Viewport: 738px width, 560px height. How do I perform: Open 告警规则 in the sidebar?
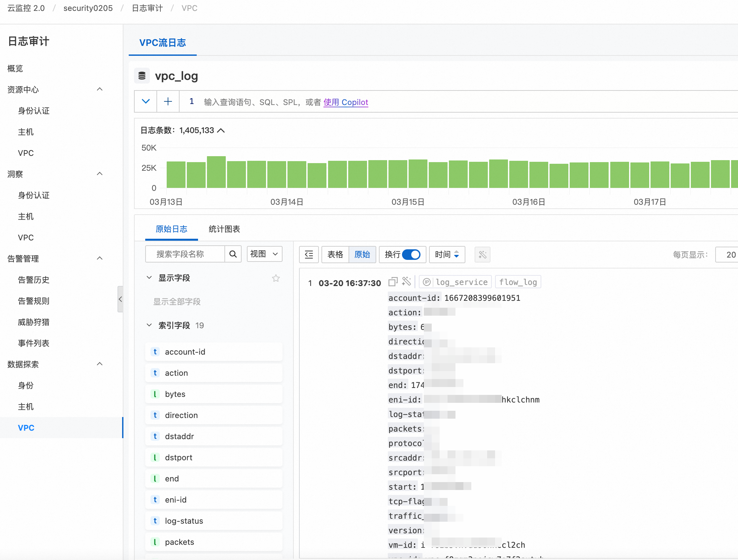coord(34,301)
